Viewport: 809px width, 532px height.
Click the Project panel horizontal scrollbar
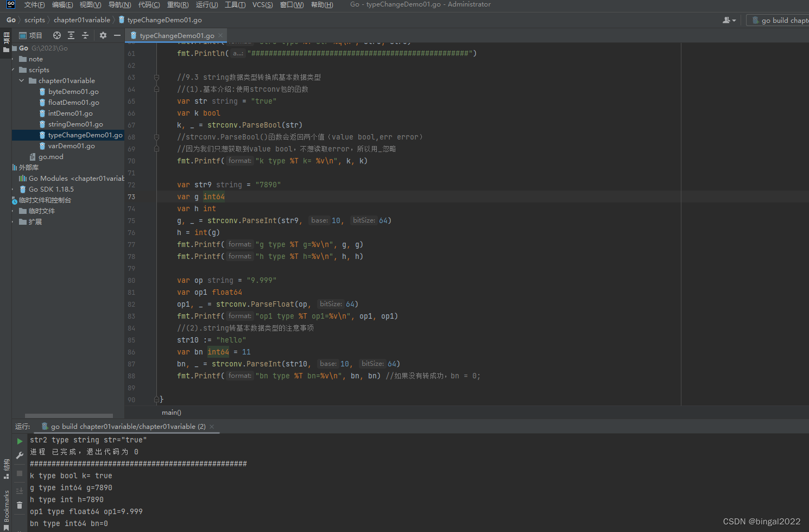click(68, 416)
